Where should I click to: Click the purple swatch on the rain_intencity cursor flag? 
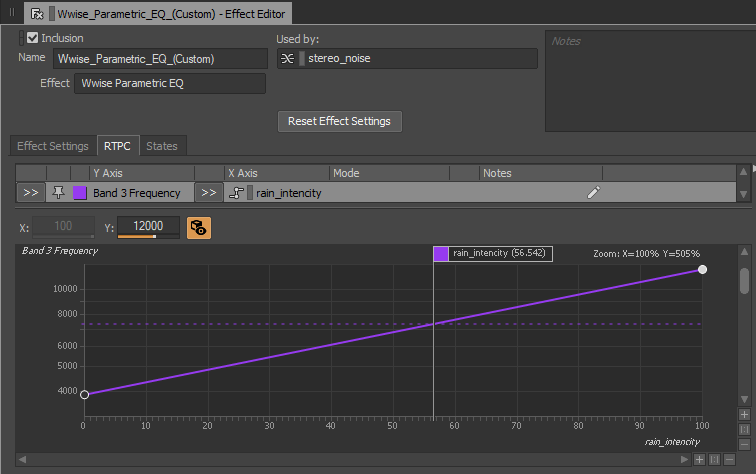(x=441, y=254)
